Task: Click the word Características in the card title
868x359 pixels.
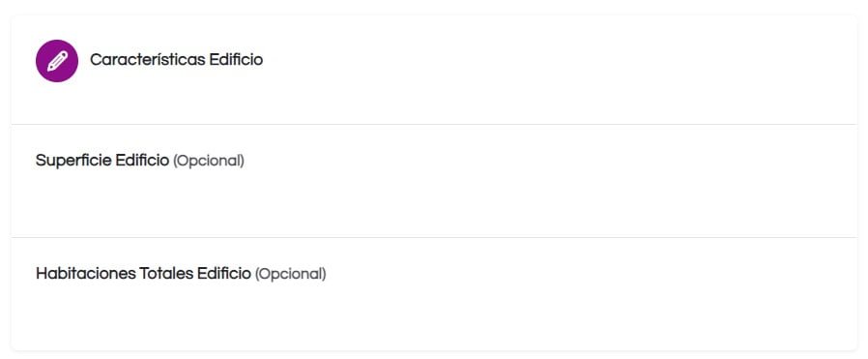Action: 147,60
